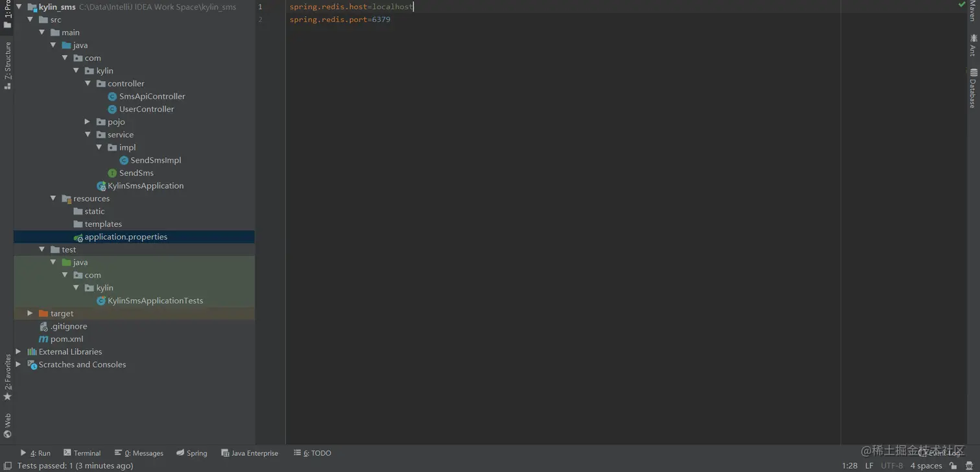This screenshot has width=980, height=472.
Task: Expand the pojo package arrow
Action: [87, 122]
